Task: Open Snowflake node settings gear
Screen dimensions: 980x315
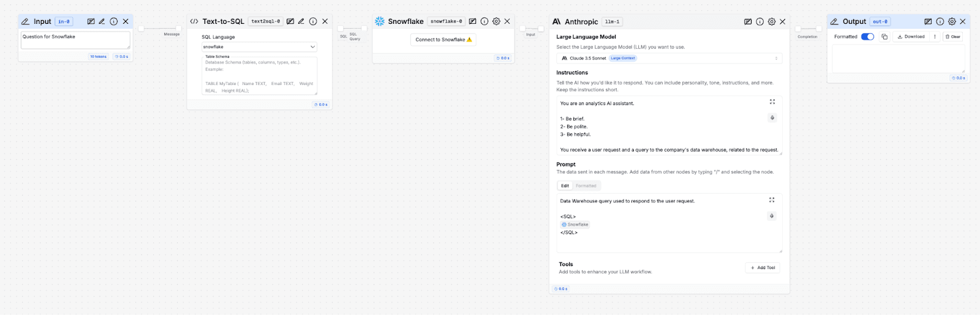Action: [496, 21]
